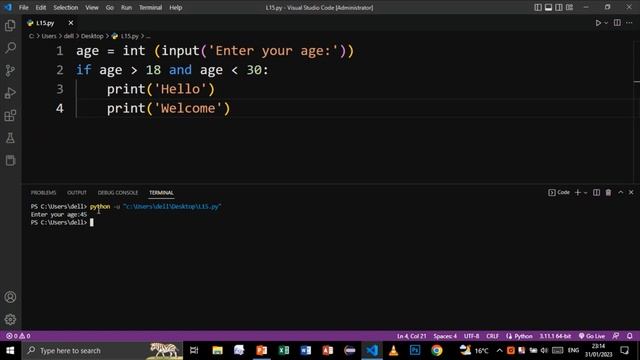Split the editor to the right
The height and width of the screenshot is (360, 640).
(x=617, y=23)
